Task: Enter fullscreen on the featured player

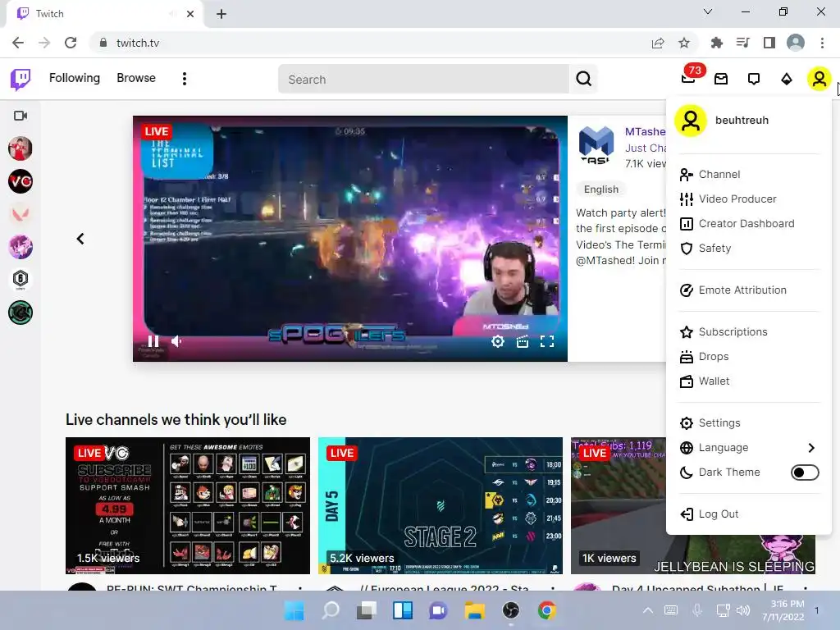Action: point(547,341)
